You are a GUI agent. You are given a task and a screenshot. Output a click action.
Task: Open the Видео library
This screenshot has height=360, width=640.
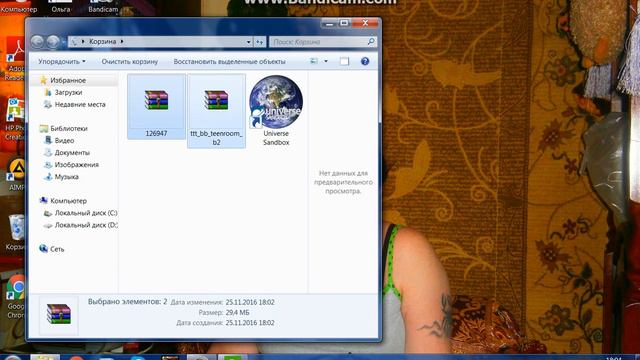(x=64, y=140)
